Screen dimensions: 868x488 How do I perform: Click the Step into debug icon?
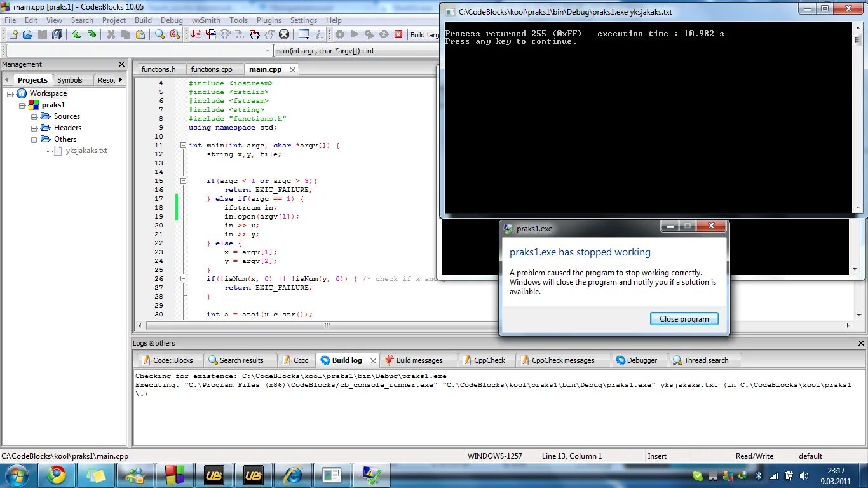(254, 34)
